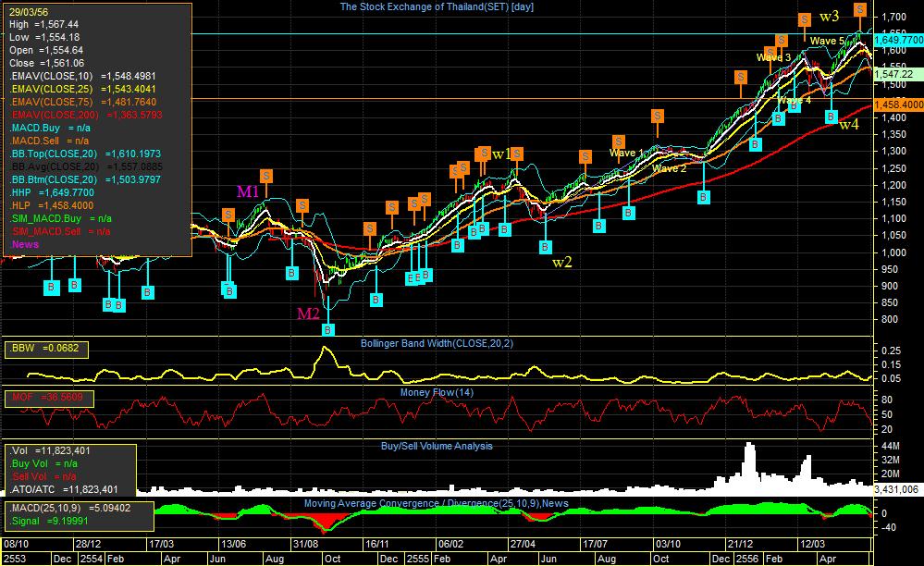924x566 pixels.
Task: Click the 1,000 price axis label
Action: pyautogui.click(x=893, y=252)
